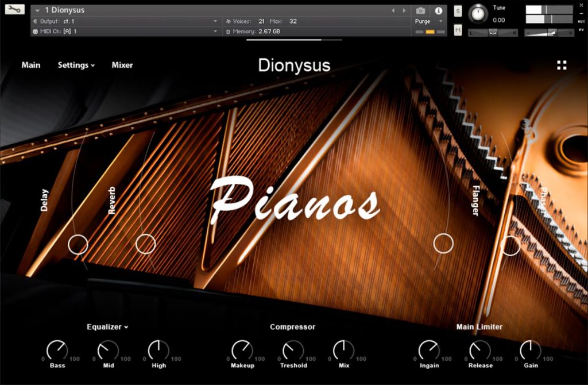Open the Purge dropdown menu
The image size is (588, 385).
pyautogui.click(x=429, y=21)
